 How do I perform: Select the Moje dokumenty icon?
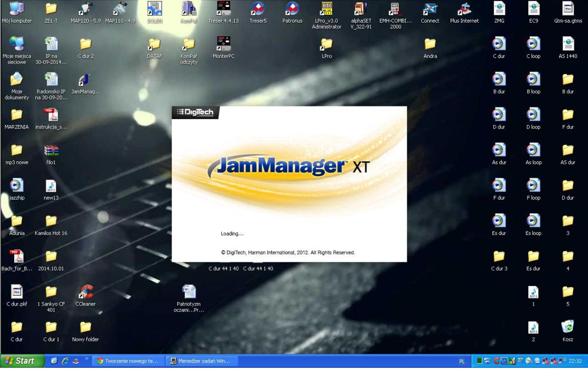click(x=17, y=86)
